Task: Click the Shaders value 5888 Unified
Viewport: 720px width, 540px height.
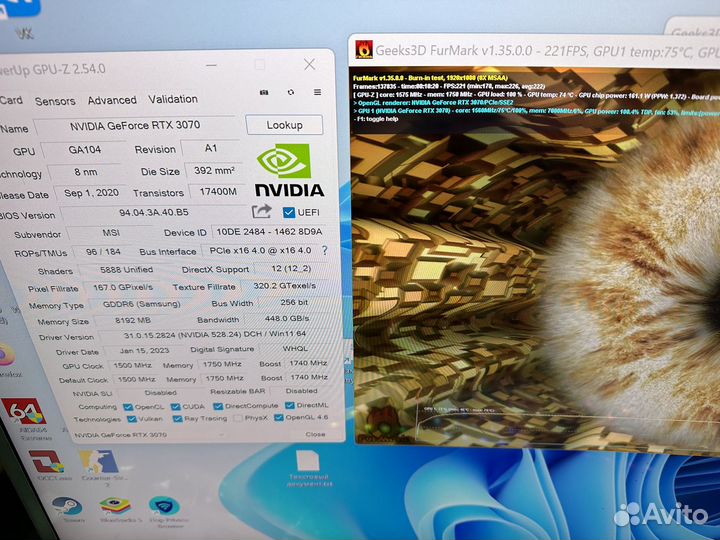Action: coord(127,270)
